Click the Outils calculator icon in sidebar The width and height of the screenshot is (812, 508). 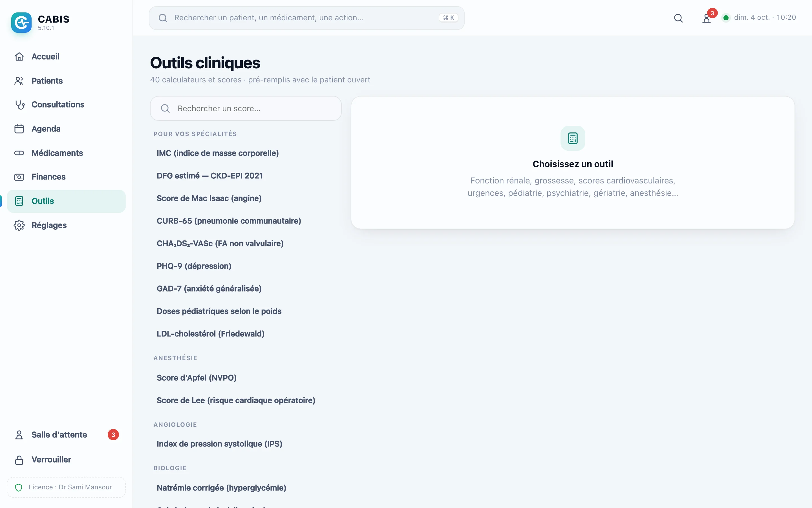tap(19, 201)
